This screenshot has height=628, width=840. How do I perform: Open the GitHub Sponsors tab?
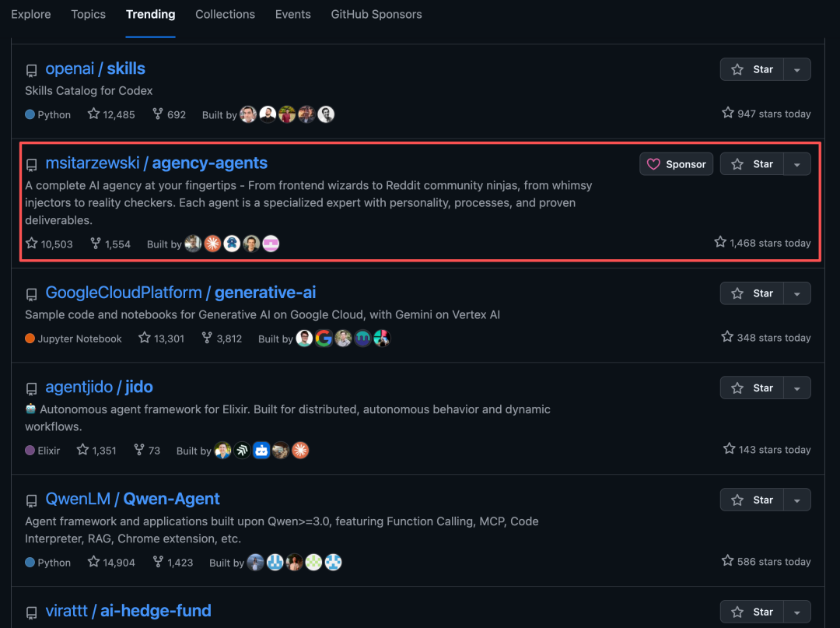coord(376,15)
